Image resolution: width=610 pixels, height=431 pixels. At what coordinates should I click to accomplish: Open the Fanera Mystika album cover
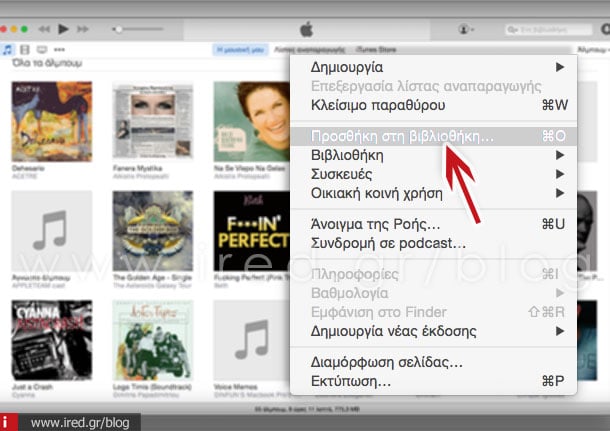[153, 121]
